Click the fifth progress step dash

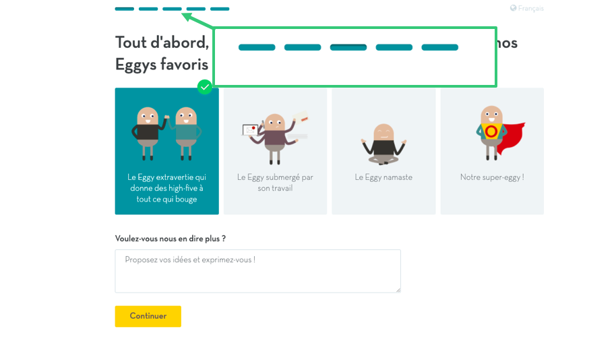pos(220,9)
